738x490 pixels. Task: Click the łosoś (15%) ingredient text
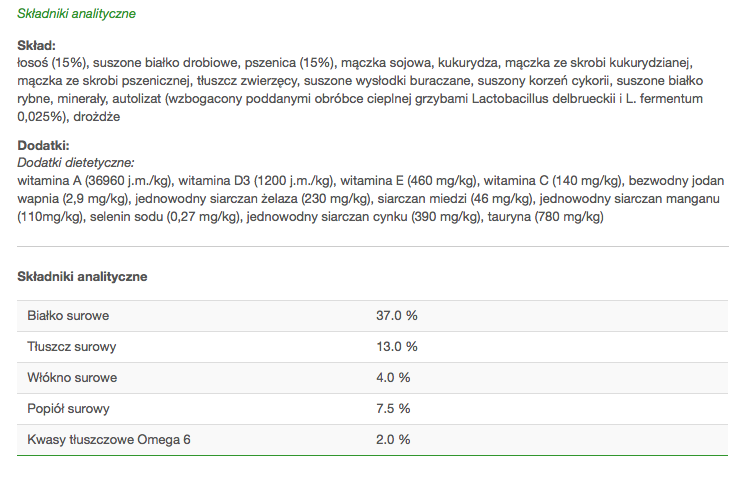pyautogui.click(x=51, y=63)
